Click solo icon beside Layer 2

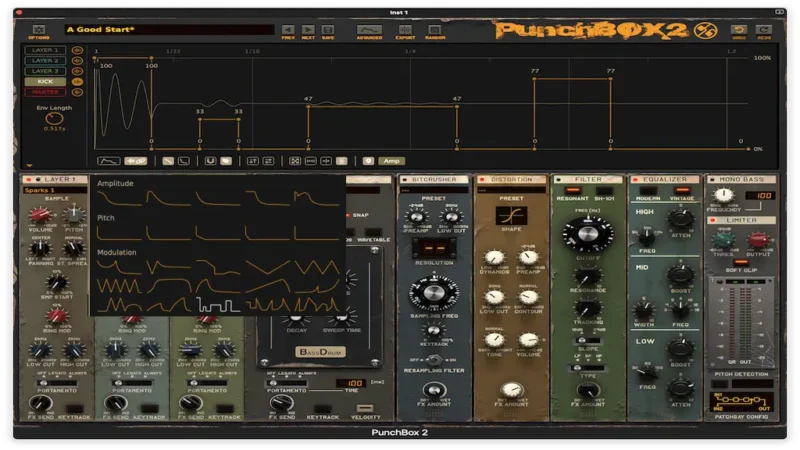[77, 61]
